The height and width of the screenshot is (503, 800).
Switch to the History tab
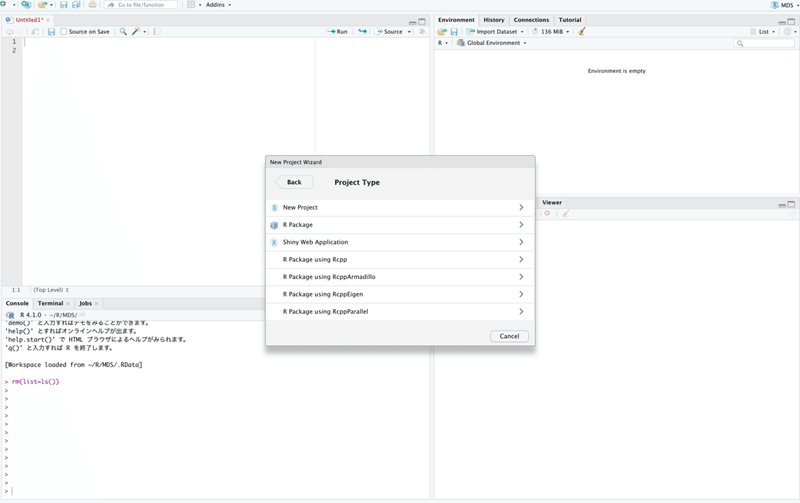[x=493, y=20]
